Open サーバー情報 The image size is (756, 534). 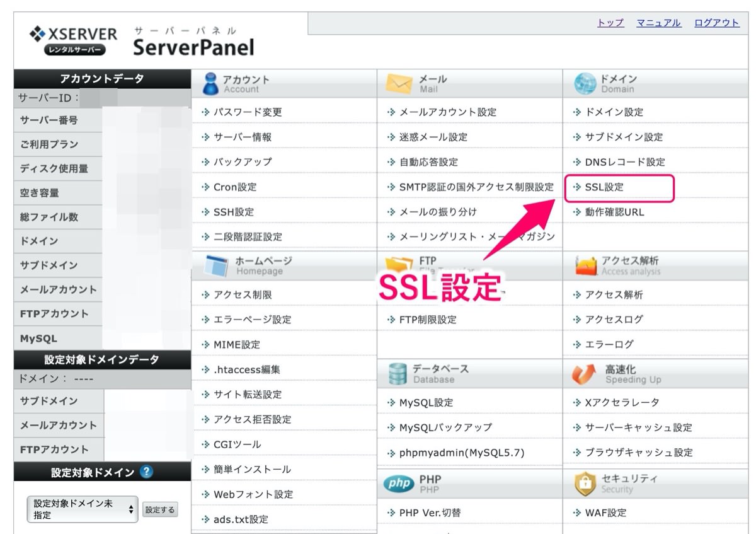click(243, 137)
